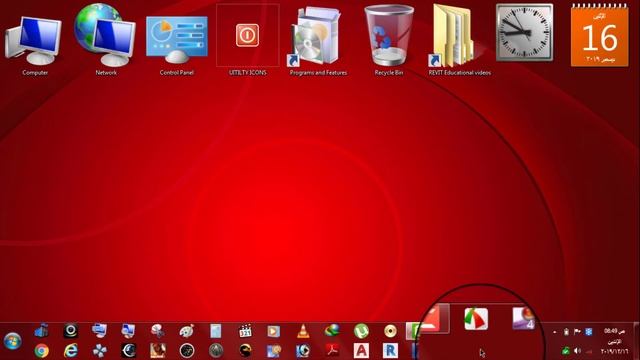640x360 pixels.
Task: Click the green checkmark shield tray icon
Action: (566, 351)
